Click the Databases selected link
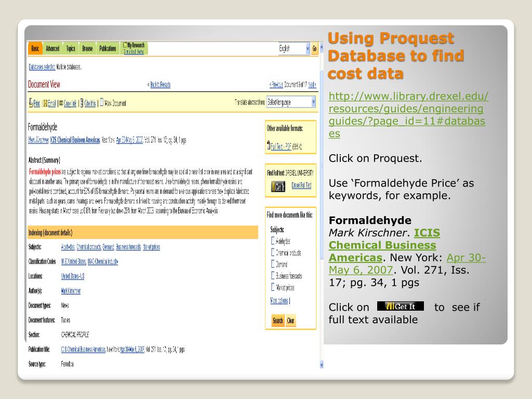532x399 pixels. 42,67
